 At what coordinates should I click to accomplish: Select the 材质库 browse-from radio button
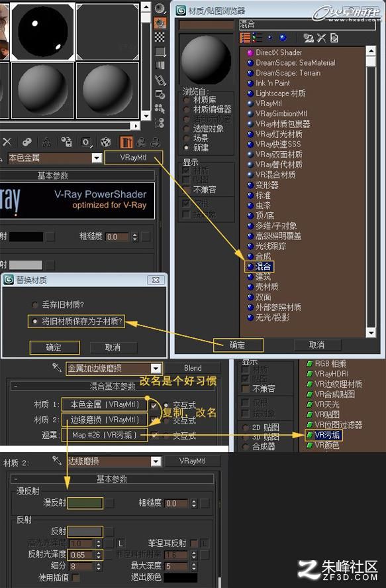click(186, 100)
